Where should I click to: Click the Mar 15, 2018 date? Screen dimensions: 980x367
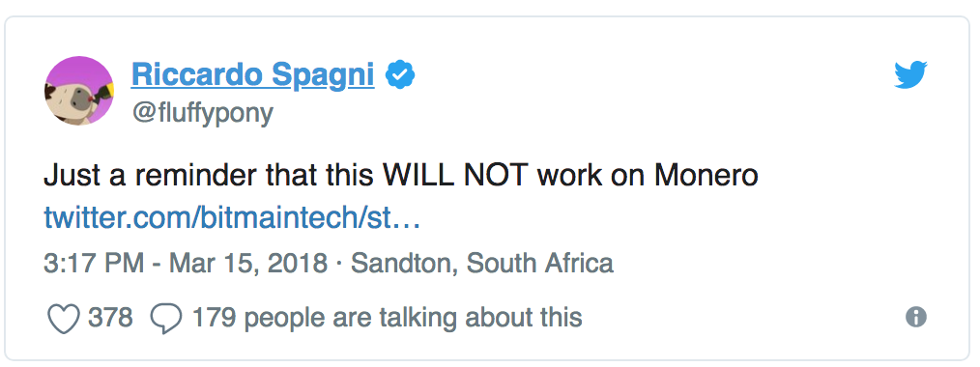(x=248, y=263)
